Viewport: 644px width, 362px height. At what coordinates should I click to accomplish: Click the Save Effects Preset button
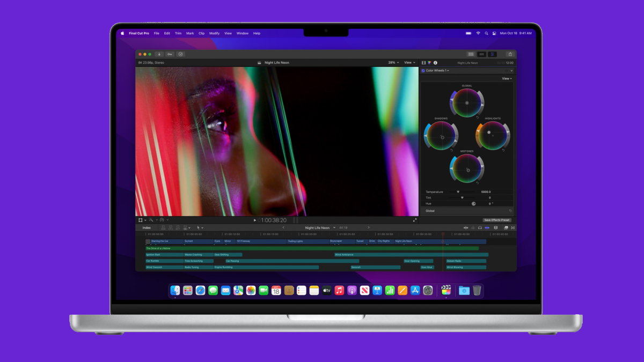point(496,220)
